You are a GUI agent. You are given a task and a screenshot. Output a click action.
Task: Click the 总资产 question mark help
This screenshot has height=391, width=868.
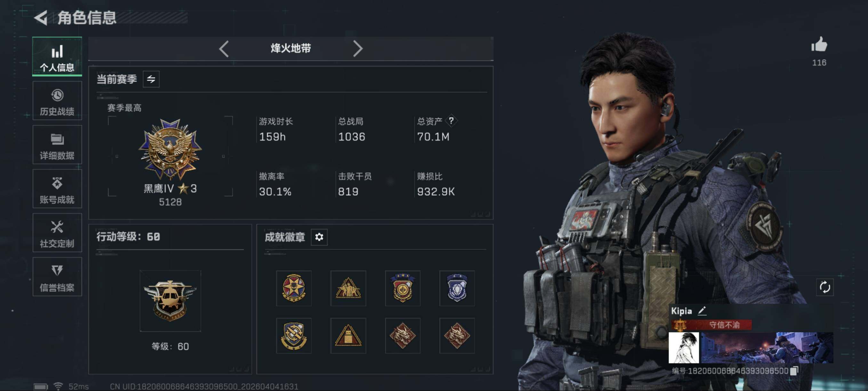coord(451,121)
